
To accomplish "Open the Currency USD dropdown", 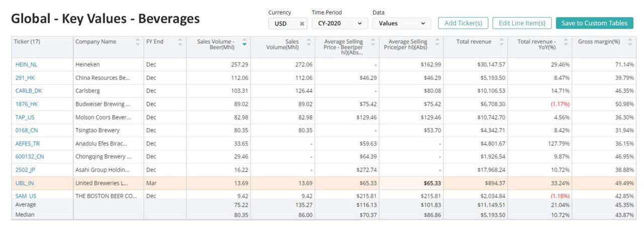I will [288, 23].
